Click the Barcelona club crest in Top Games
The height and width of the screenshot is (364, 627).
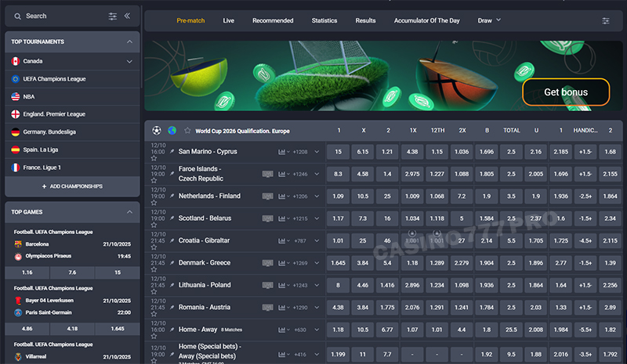pyautogui.click(x=18, y=244)
